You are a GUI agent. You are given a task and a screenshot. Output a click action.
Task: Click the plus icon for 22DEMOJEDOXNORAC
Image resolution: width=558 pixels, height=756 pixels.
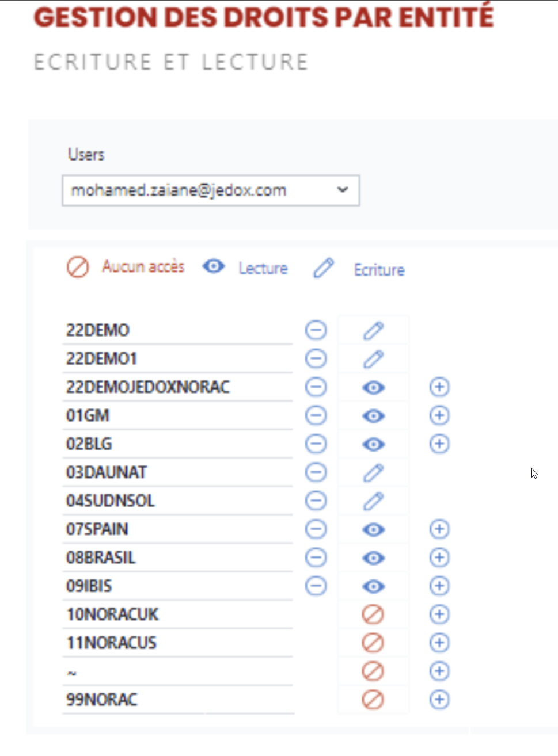(x=439, y=387)
